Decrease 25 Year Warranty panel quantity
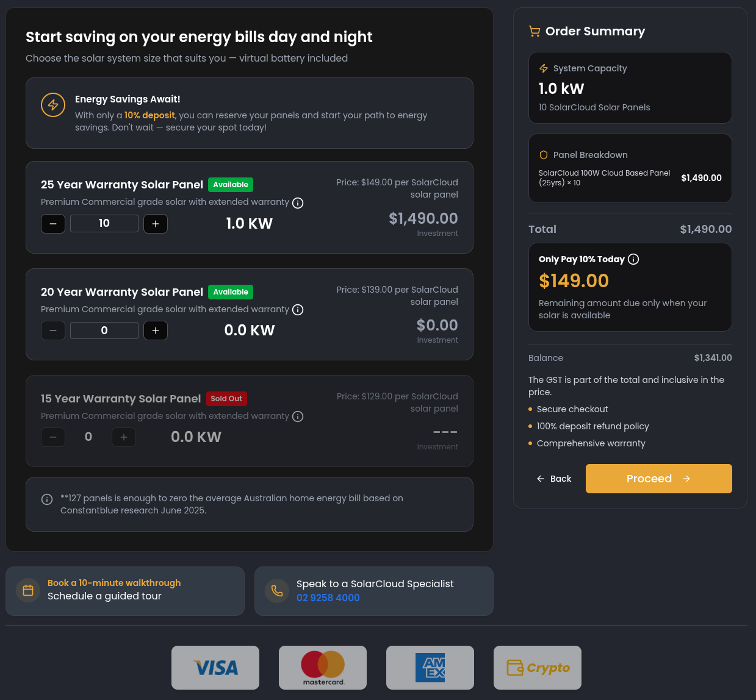The width and height of the screenshot is (756, 700). point(53,224)
